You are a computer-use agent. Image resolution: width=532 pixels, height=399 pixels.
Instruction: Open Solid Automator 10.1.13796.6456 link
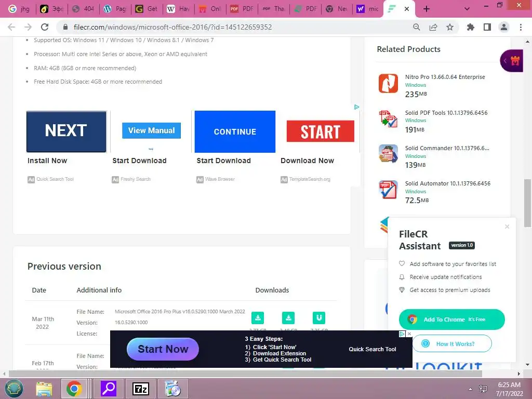point(447,183)
